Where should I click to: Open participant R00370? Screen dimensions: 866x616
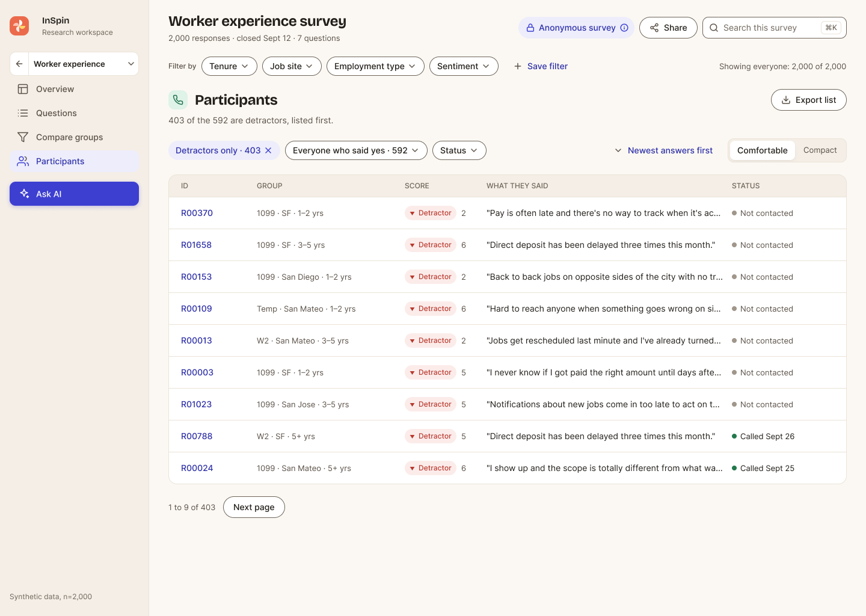(197, 213)
